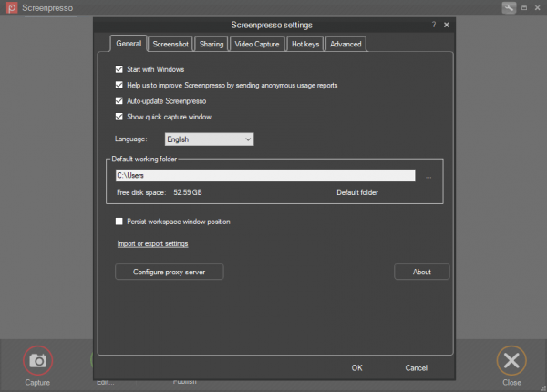Toggle Auto-update Screenpresso checkbox
This screenshot has height=392, width=547.
click(119, 101)
